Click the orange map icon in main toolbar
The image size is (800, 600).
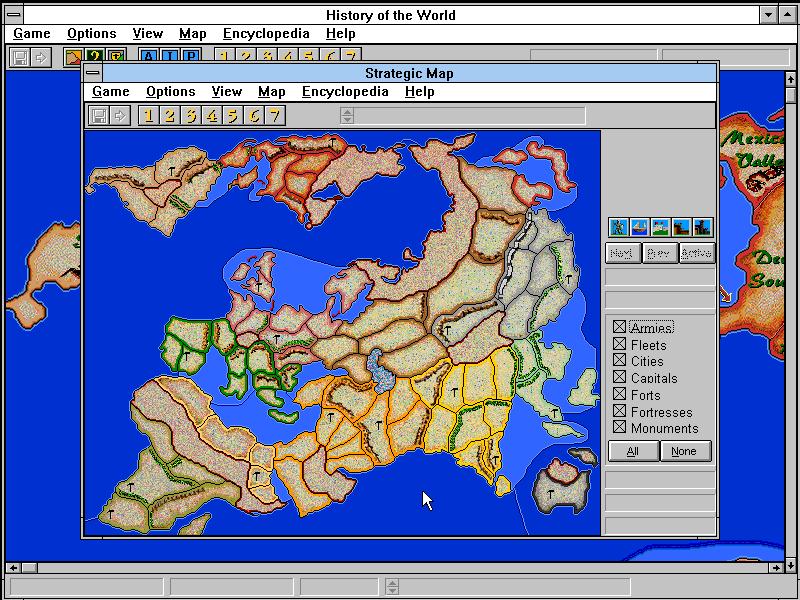[x=74, y=57]
